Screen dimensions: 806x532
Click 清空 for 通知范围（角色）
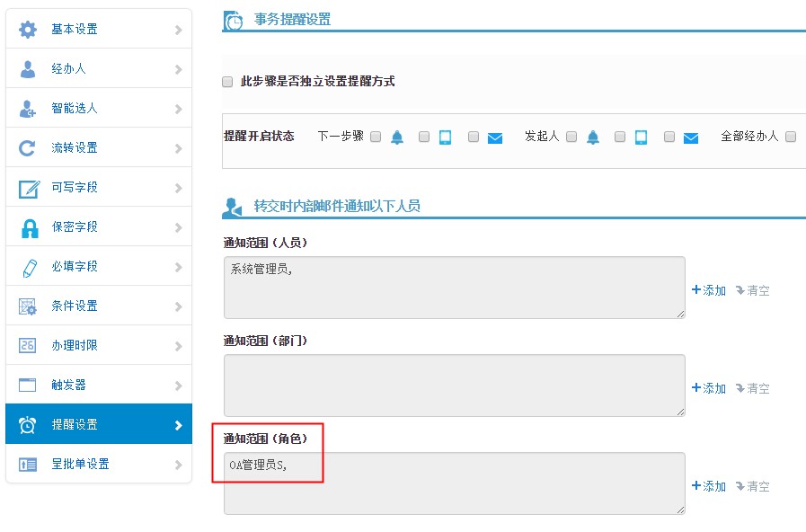tap(752, 486)
